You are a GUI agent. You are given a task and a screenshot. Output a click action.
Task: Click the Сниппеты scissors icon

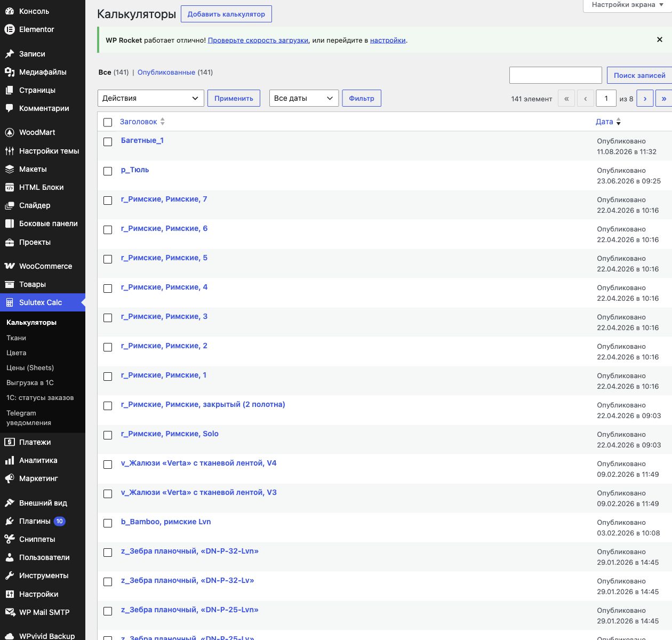[x=10, y=539]
